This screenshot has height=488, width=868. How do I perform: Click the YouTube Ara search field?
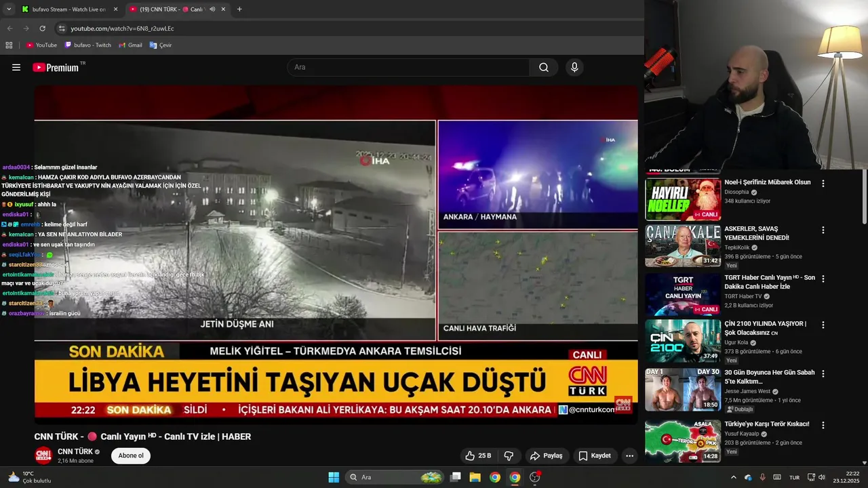pyautogui.click(x=408, y=67)
